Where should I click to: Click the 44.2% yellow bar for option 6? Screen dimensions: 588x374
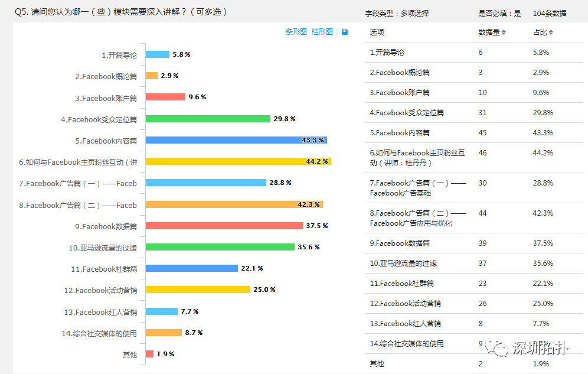[238, 161]
